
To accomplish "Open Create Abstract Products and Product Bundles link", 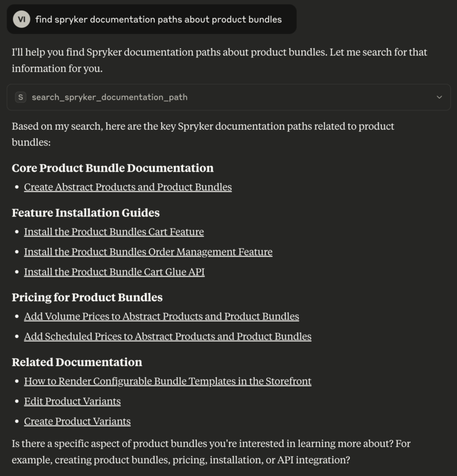I will [128, 187].
